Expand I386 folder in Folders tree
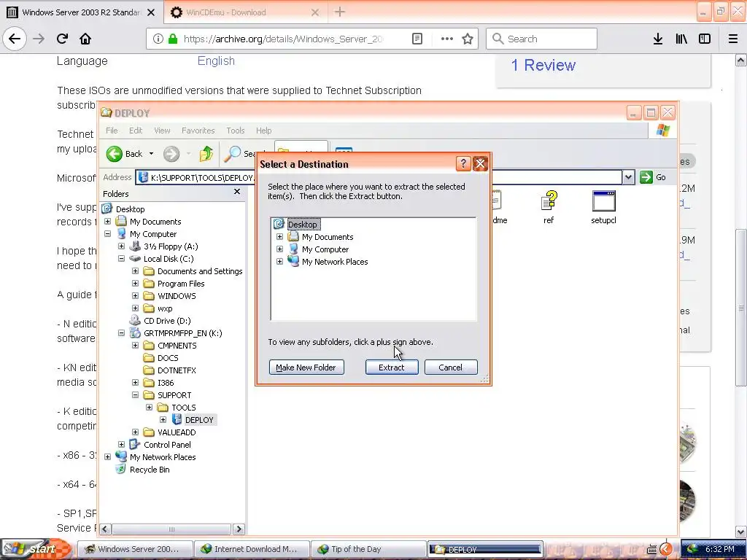 (135, 382)
